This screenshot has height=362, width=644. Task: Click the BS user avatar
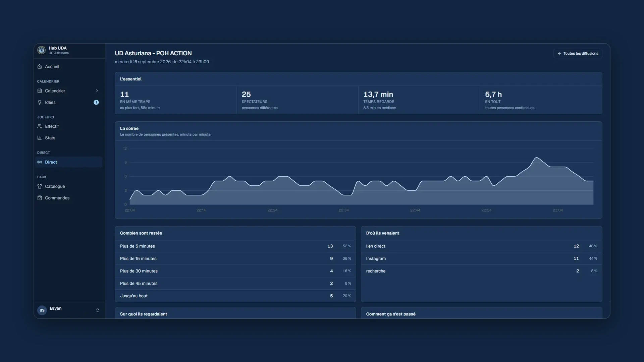(42, 310)
